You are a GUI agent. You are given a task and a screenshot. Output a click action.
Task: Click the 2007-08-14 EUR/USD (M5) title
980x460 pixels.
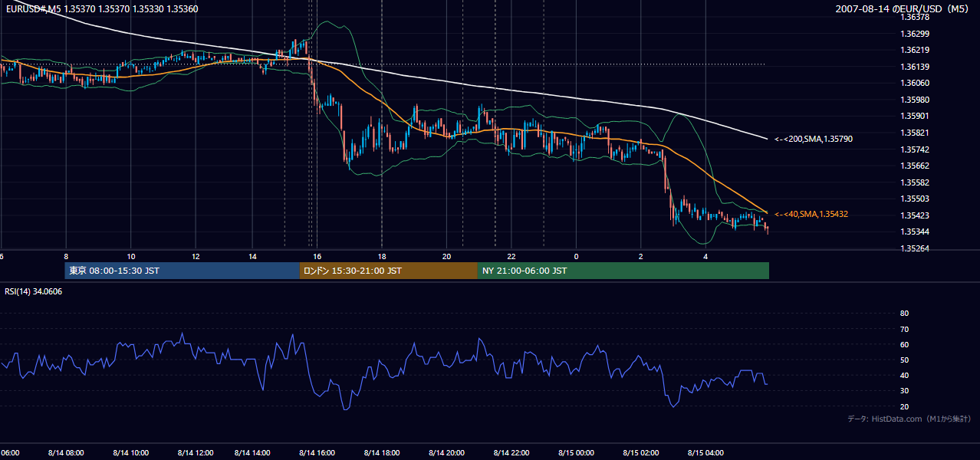[903, 9]
